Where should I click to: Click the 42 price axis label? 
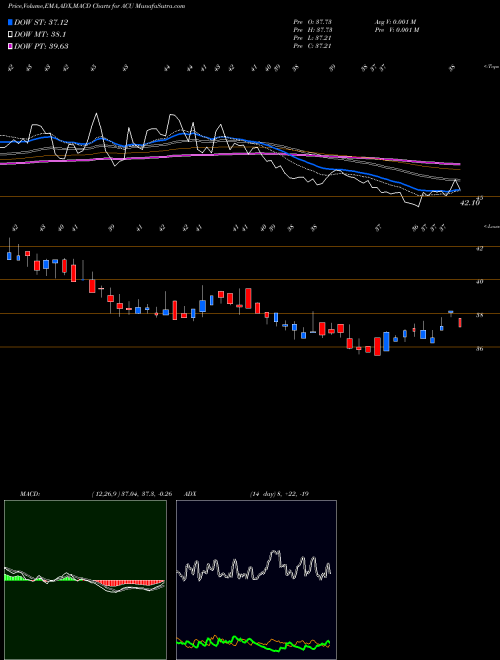(x=479, y=248)
